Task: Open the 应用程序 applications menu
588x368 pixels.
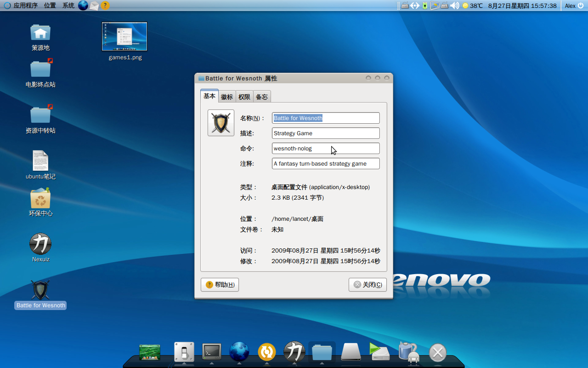Action: (26, 6)
